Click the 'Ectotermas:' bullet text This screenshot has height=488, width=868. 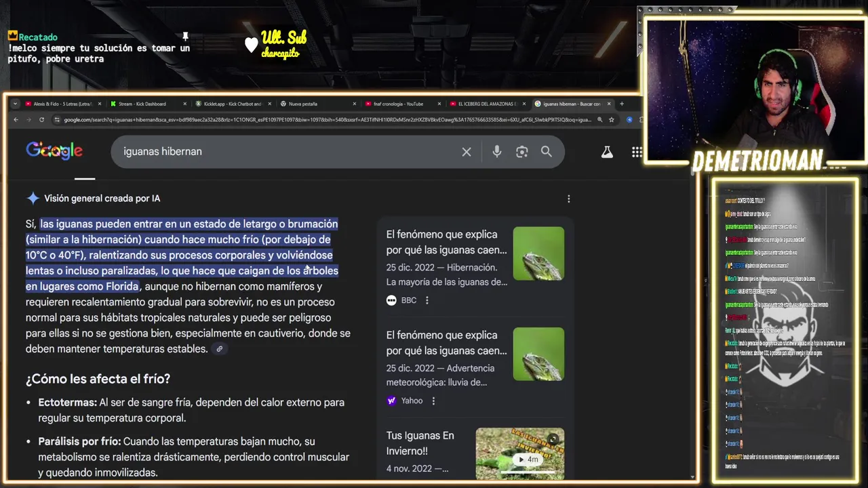68,403
